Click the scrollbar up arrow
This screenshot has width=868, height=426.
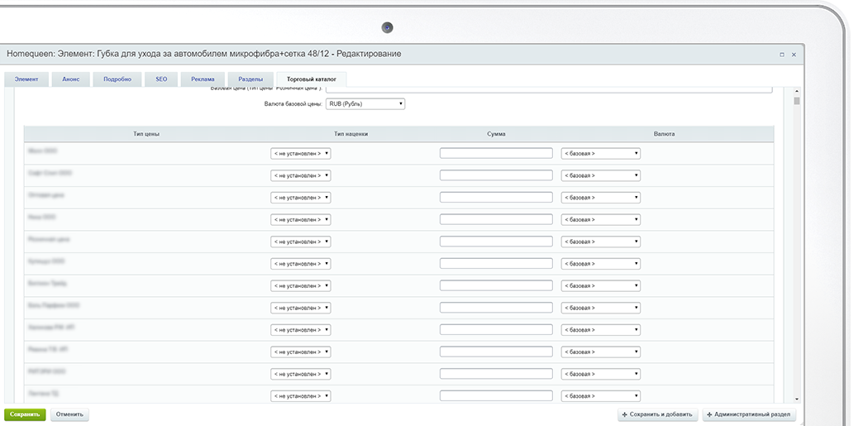pos(797,92)
